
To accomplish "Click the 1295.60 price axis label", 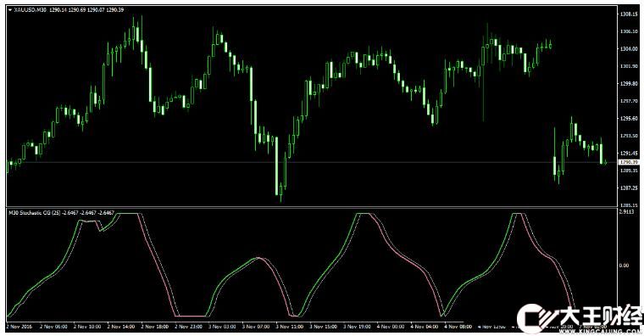I will (629, 119).
